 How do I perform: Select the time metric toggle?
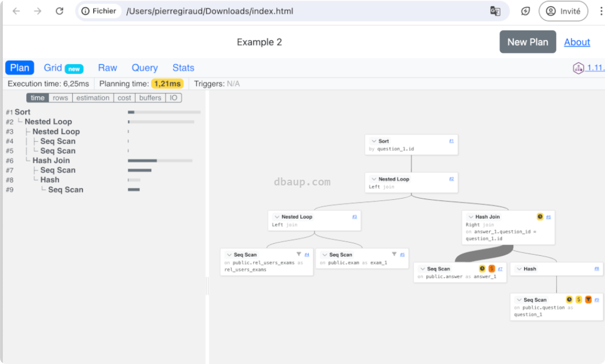click(37, 98)
